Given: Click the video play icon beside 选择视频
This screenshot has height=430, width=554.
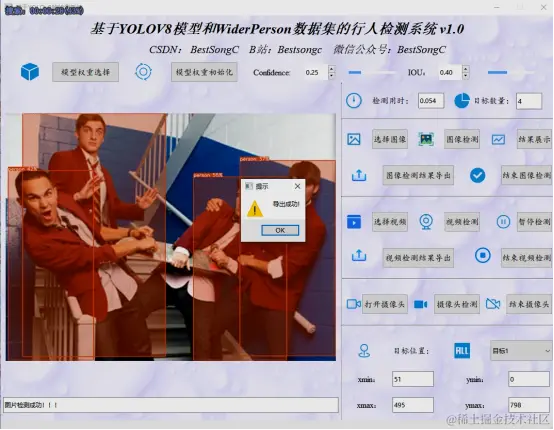Looking at the screenshot, I should coord(354,222).
